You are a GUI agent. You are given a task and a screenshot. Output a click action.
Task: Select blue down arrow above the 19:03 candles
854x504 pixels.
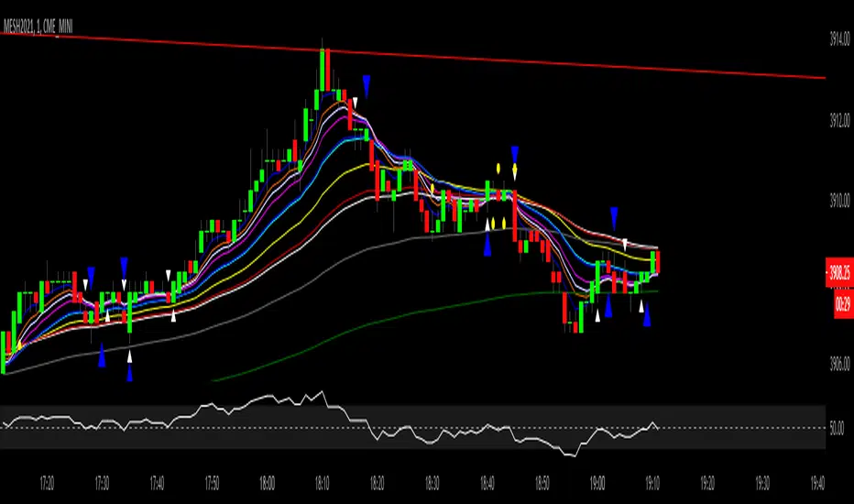click(614, 217)
